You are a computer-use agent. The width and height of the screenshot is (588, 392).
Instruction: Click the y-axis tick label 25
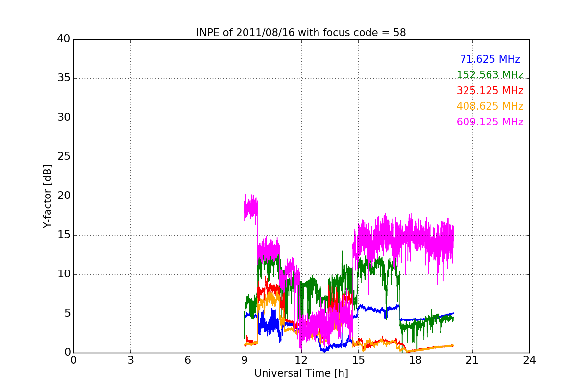pyautogui.click(x=64, y=157)
